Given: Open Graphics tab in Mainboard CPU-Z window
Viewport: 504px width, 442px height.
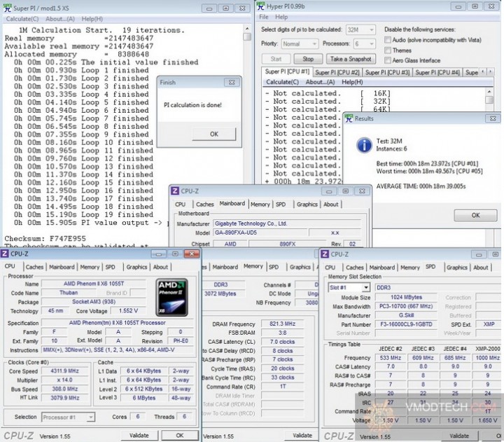Looking at the screenshot, I should click(x=307, y=205).
